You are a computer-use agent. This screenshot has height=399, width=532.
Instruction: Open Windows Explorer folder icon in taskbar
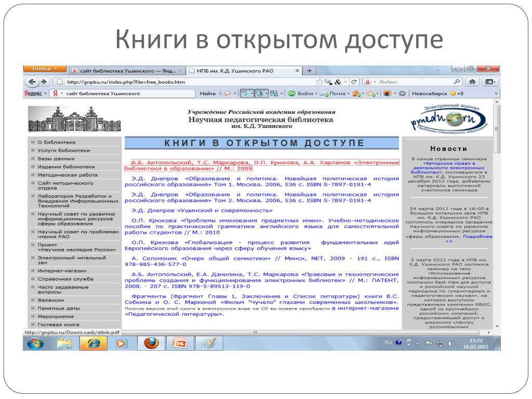point(64,344)
